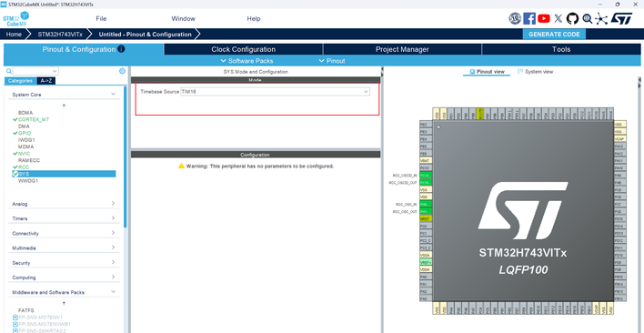The height and width of the screenshot is (333, 644).
Task: Switch to System view
Action: pyautogui.click(x=535, y=72)
